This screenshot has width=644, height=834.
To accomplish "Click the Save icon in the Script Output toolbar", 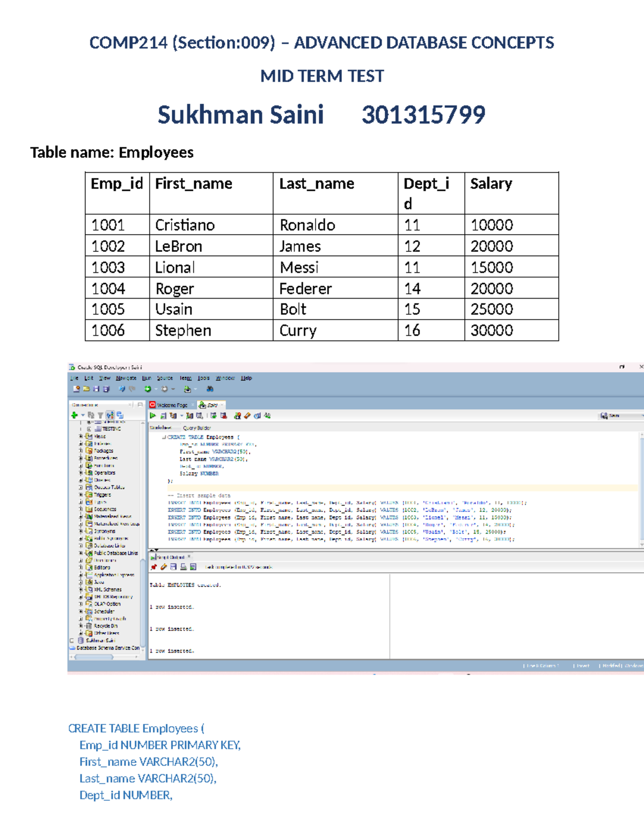I will coord(173,567).
